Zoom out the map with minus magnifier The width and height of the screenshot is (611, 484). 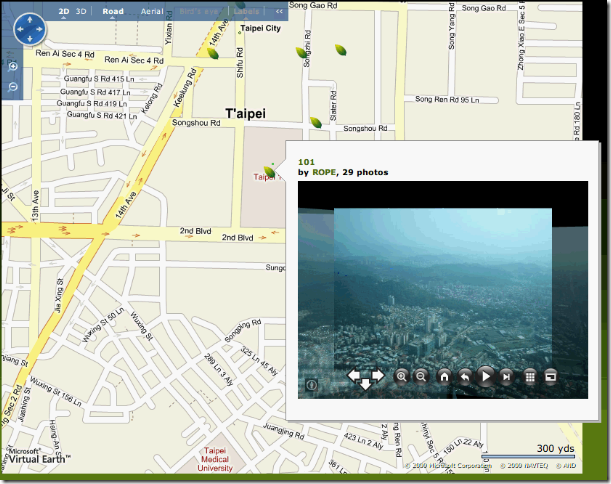(x=13, y=87)
